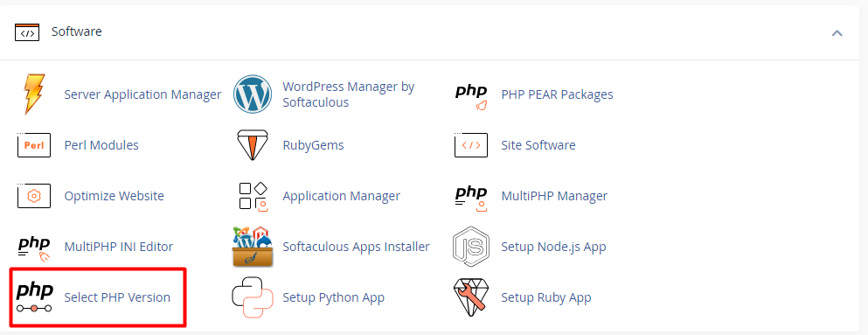Open the Select PHP Version link
868x335 pixels.
point(117,297)
